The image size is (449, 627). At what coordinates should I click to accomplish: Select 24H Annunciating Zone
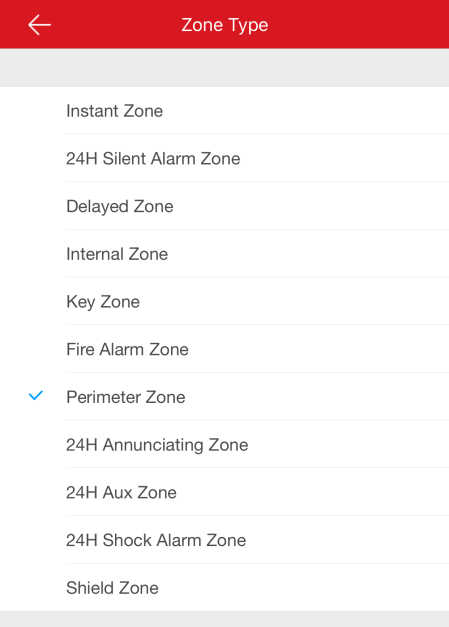click(224, 444)
